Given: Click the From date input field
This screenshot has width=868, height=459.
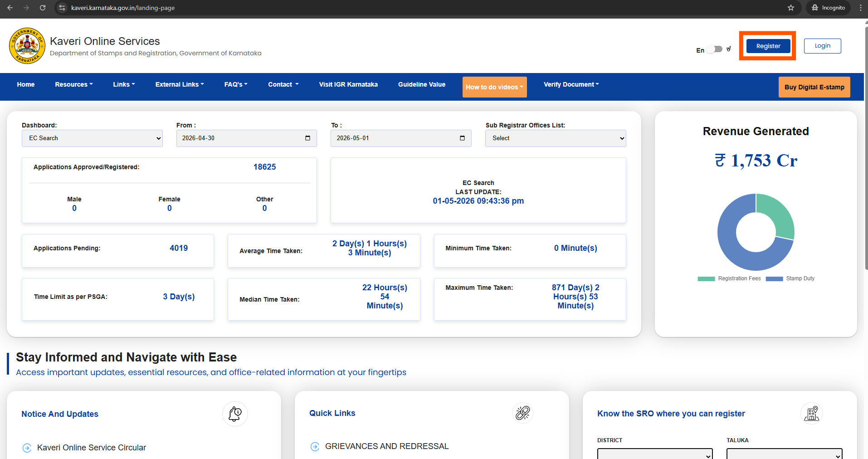Looking at the screenshot, I should (246, 138).
